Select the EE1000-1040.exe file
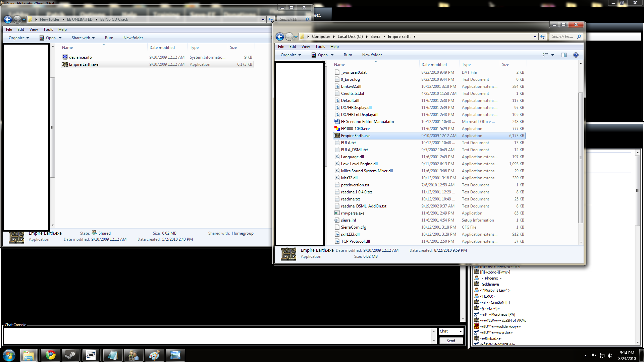The width and height of the screenshot is (644, 362). [355, 129]
